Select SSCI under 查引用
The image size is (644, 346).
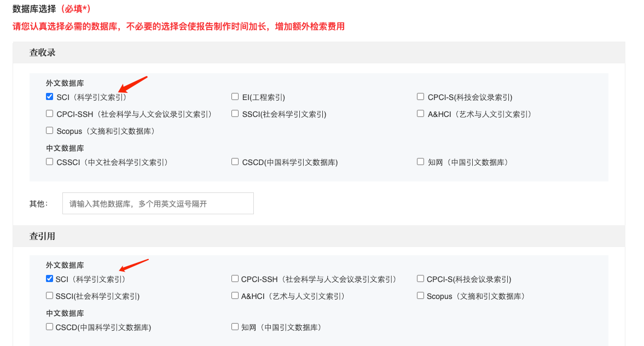pyautogui.click(x=49, y=296)
